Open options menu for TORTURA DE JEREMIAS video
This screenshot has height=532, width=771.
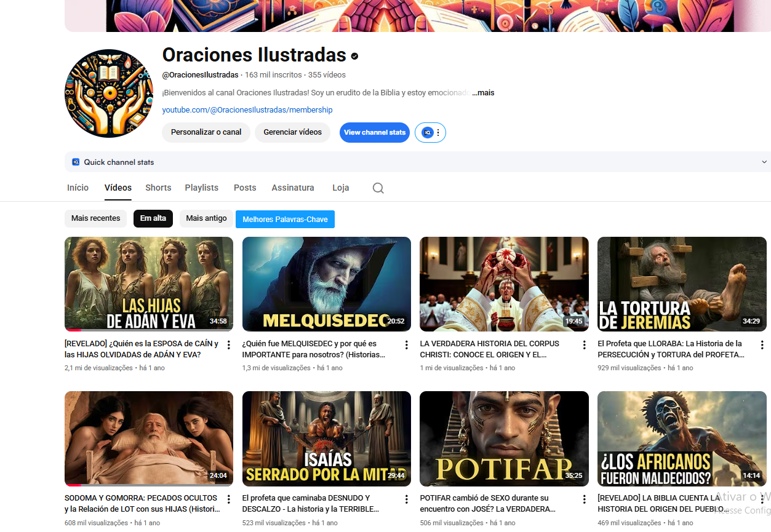pyautogui.click(x=762, y=345)
